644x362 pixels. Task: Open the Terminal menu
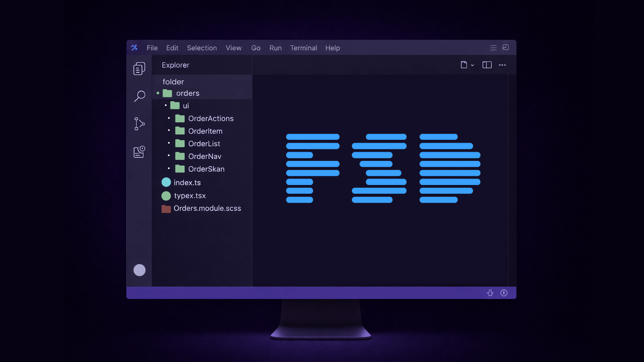coord(304,48)
